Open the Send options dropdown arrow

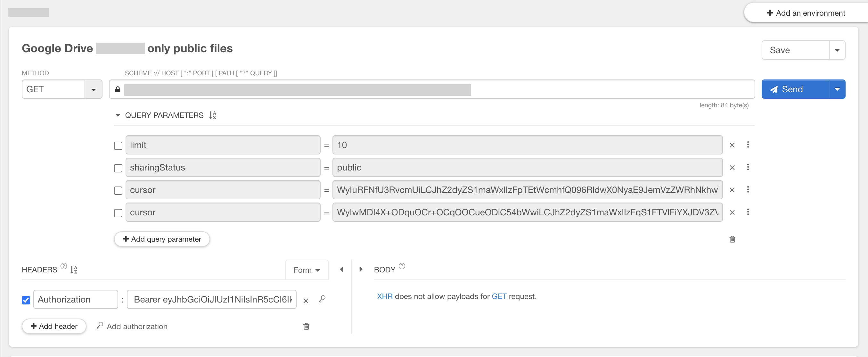click(837, 89)
